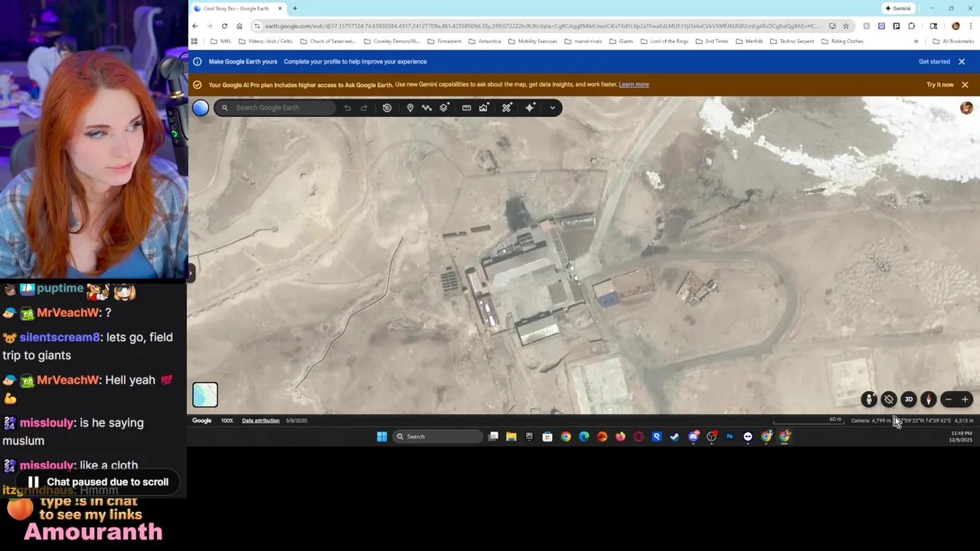
Task: Open Photoshop from the taskbar
Action: click(x=730, y=437)
